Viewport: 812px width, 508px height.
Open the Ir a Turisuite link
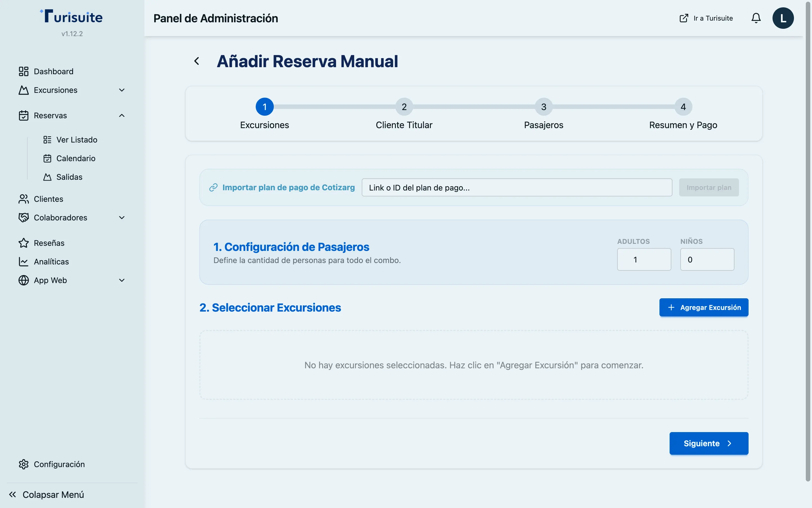pos(706,18)
